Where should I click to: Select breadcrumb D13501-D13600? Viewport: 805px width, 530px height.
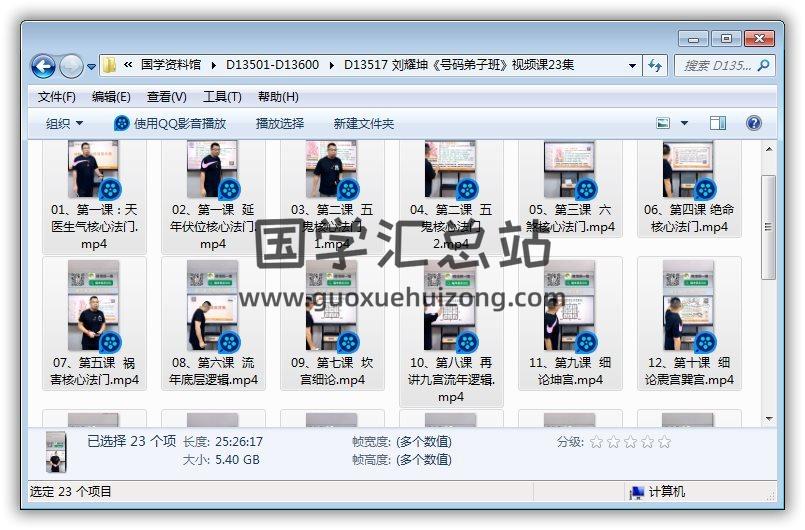click(272, 65)
